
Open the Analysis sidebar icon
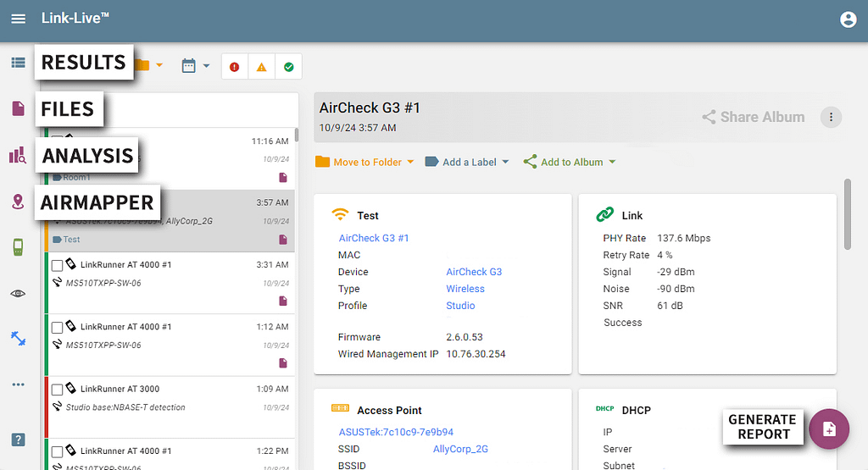pyautogui.click(x=18, y=155)
